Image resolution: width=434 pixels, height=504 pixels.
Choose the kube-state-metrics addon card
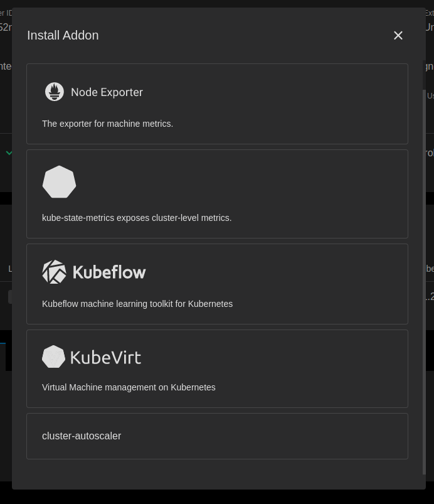point(217,193)
